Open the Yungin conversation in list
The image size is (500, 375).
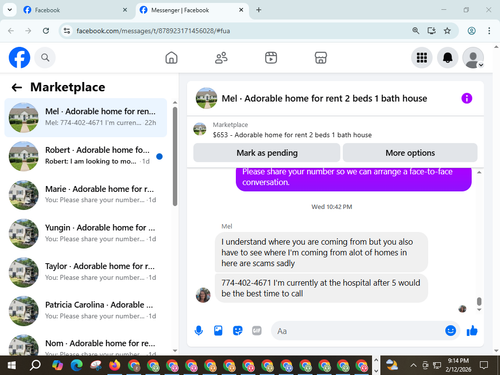[x=86, y=233]
